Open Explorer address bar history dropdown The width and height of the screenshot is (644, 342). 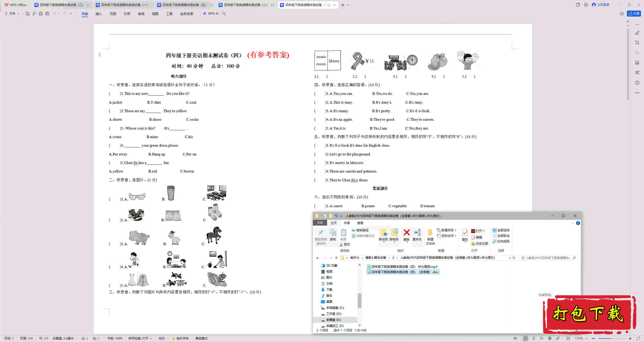pyautogui.click(x=509, y=258)
